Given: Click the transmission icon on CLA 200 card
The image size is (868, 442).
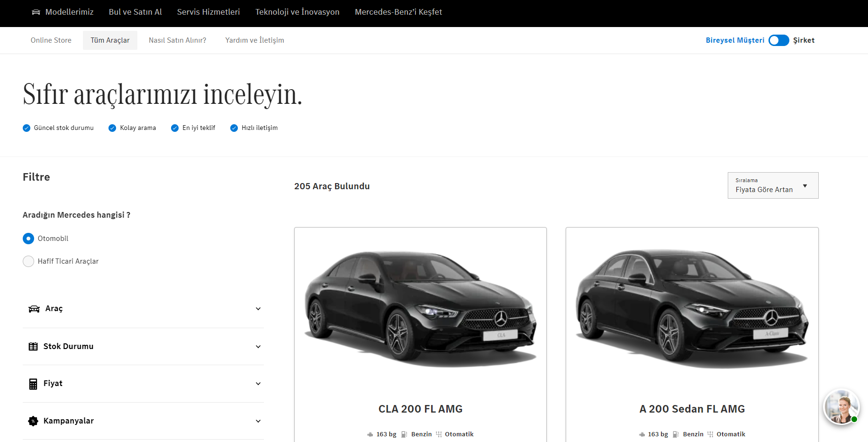Looking at the screenshot, I should click(x=439, y=434).
